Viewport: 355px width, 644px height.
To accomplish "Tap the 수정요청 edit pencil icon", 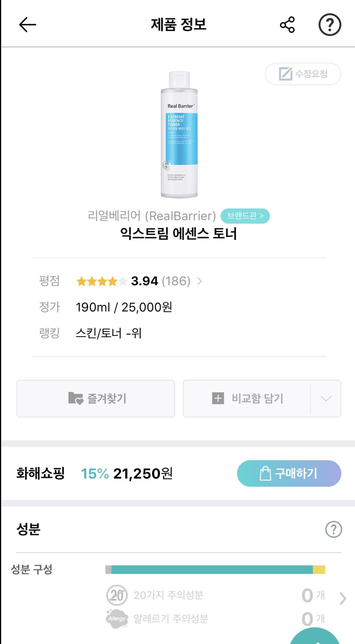I will click(x=286, y=74).
